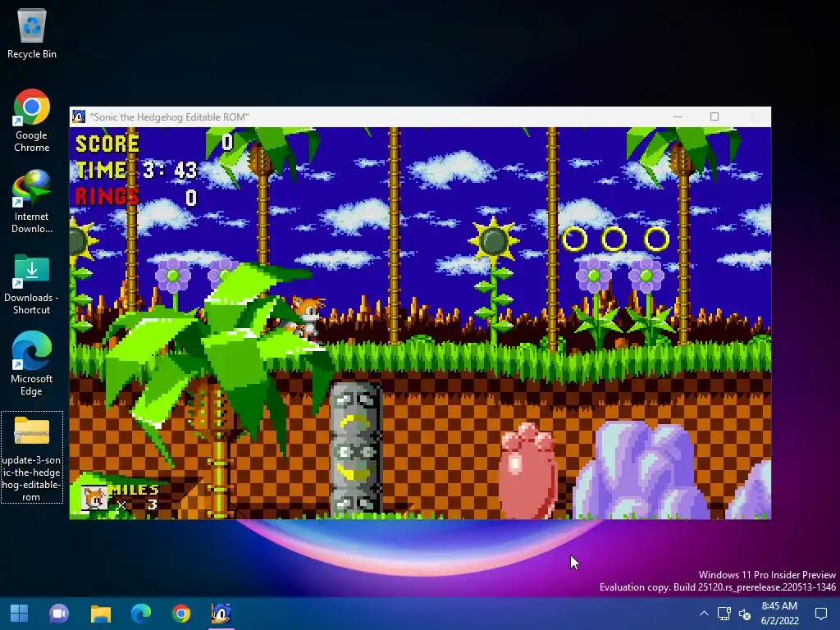The image size is (840, 630).
Task: Select the Sonic game taskbar icon
Action: coord(221,614)
